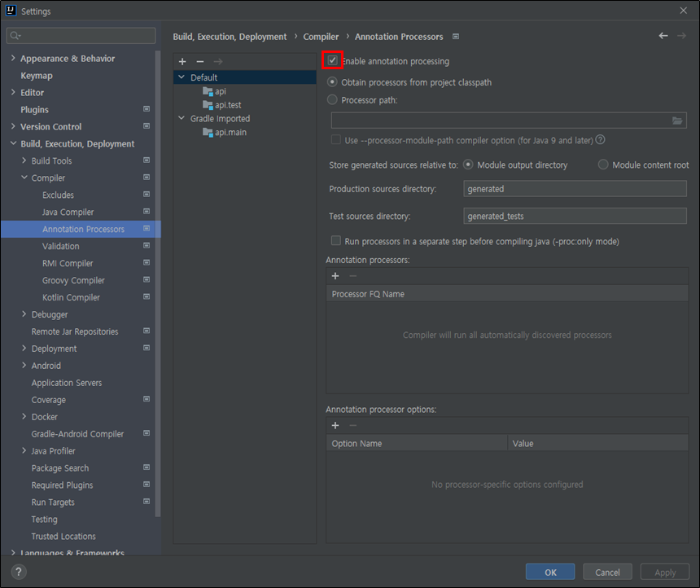Open the Keymap settings page
Image resolution: width=700 pixels, height=588 pixels.
(37, 76)
